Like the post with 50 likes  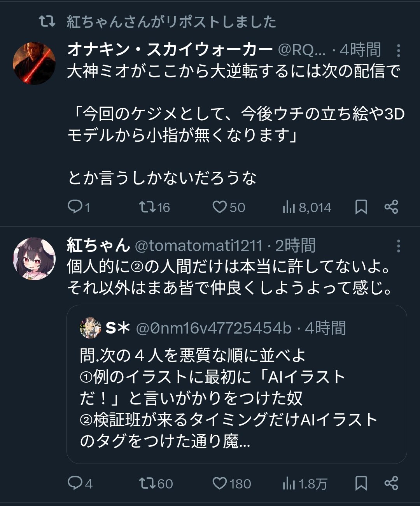[x=220, y=207]
